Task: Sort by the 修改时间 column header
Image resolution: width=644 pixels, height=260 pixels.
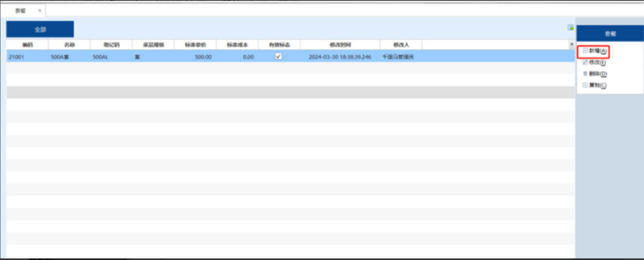Action: tap(340, 44)
